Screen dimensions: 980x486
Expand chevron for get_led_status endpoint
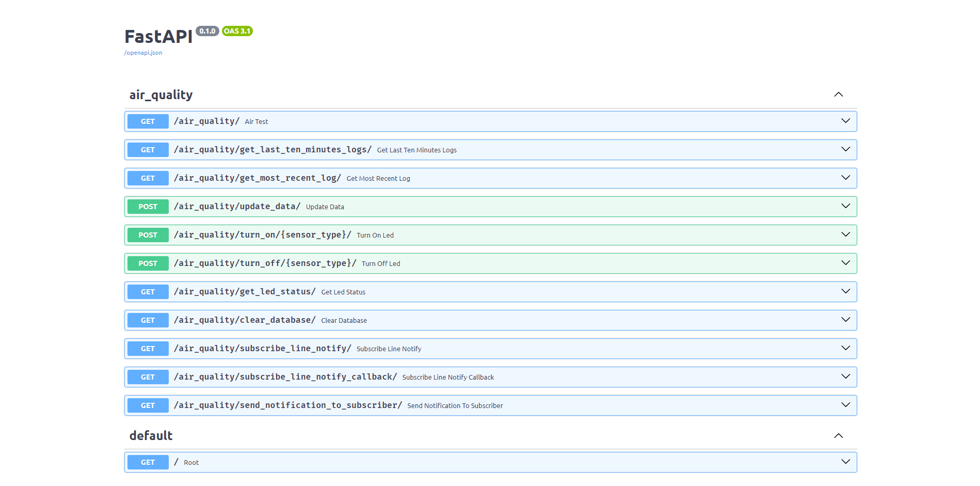[845, 291]
